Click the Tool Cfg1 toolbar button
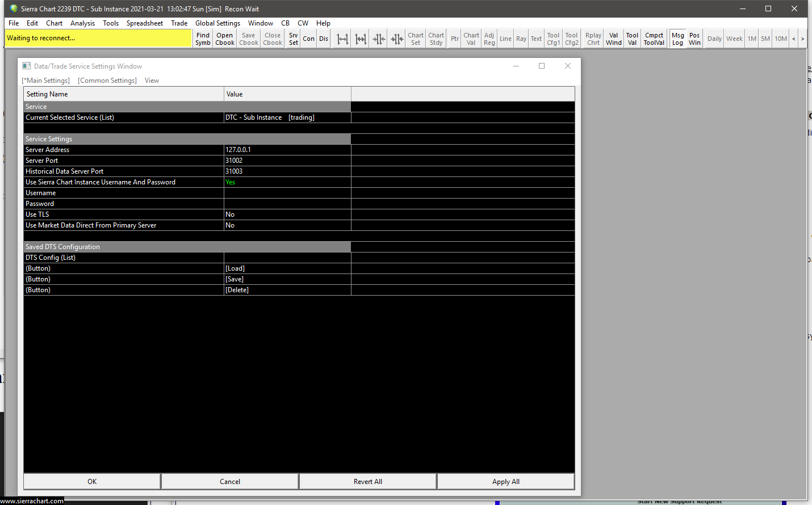 553,39
